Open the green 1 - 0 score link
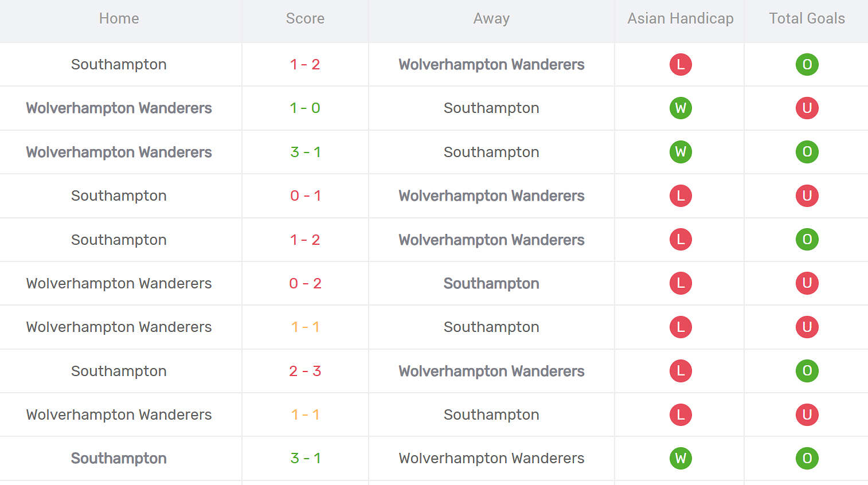Image resolution: width=868 pixels, height=485 pixels. click(305, 108)
